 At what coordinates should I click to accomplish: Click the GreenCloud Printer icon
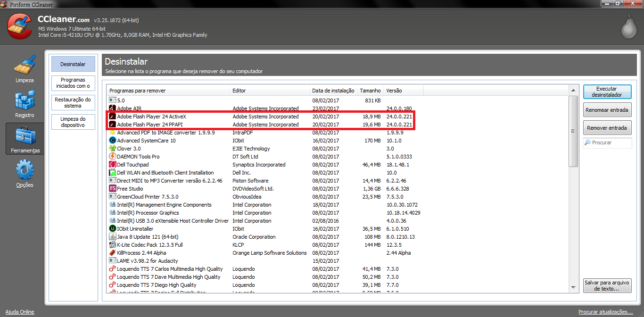point(113,197)
